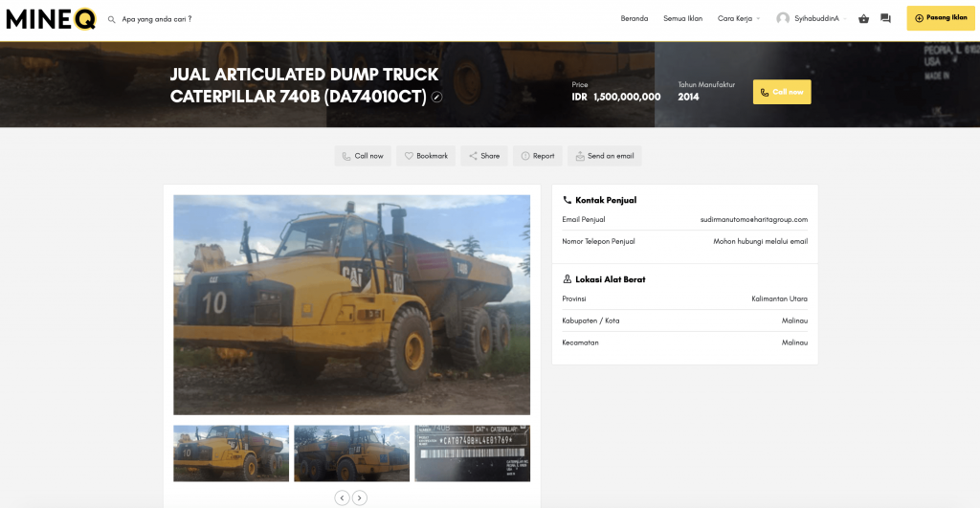Open the chat messages icon
This screenshot has height=508, width=980.
coord(885,19)
